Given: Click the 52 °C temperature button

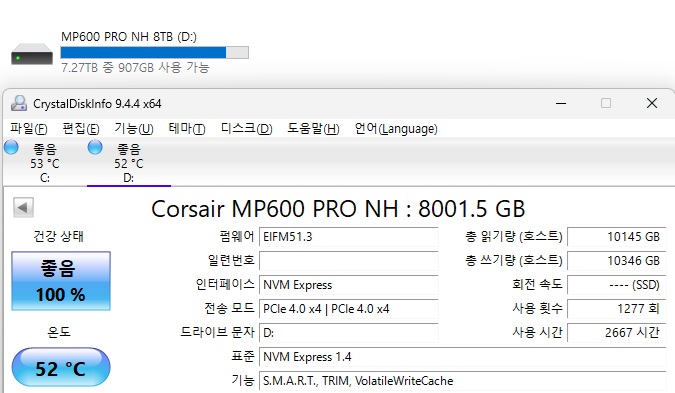Looking at the screenshot, I should click(61, 368).
